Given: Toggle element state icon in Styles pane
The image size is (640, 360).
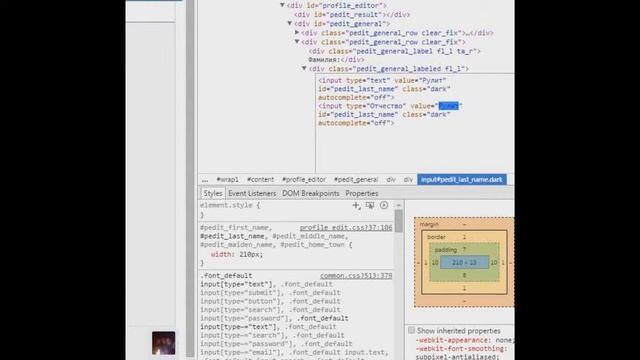Looking at the screenshot, I should click(x=370, y=205).
